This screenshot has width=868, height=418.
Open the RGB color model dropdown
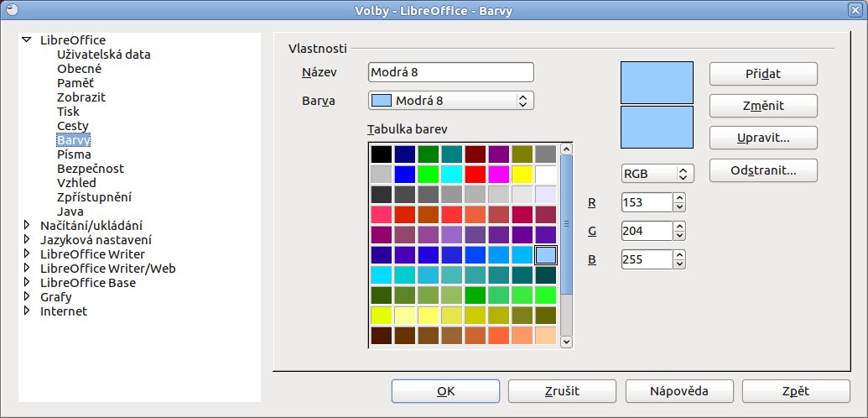point(657,174)
